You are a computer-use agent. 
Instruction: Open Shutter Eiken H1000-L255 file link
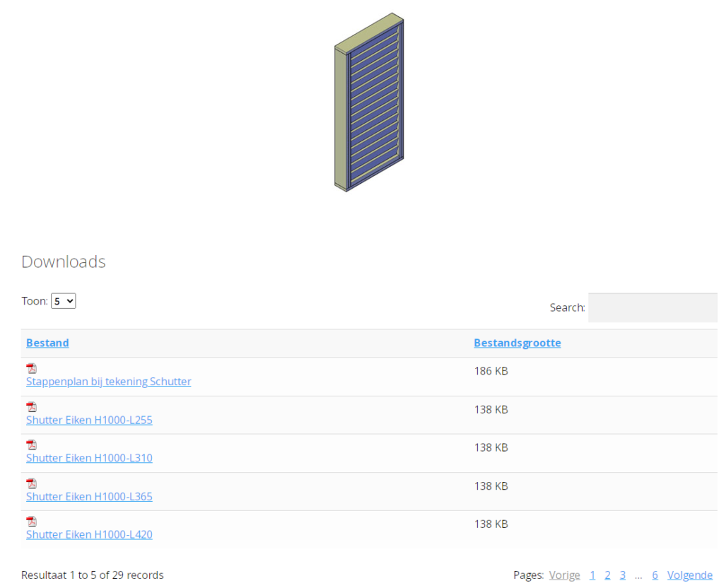(x=89, y=420)
